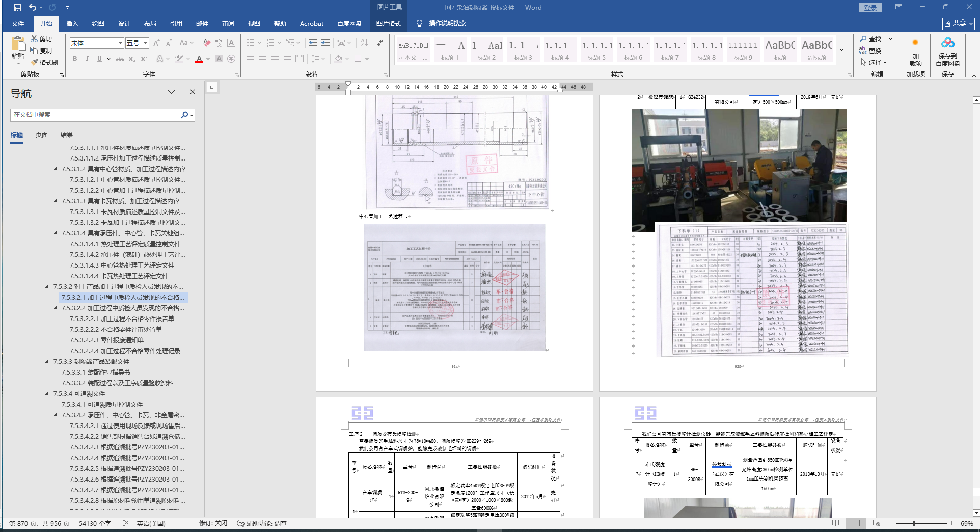Open the Change Case (Aa) dropdown
This screenshot has width=980, height=532.
[186, 43]
